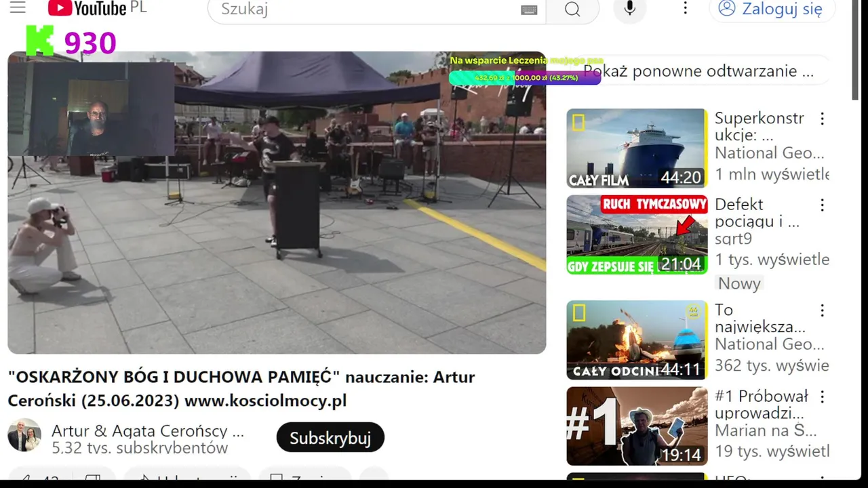Open the plane explosion video thumbnail
Screen dimensions: 868x488
637,340
